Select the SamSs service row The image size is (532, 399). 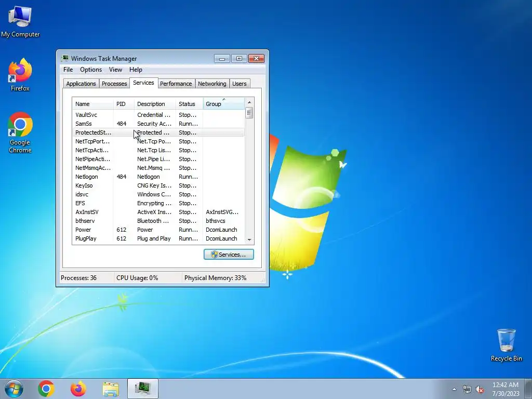158,124
